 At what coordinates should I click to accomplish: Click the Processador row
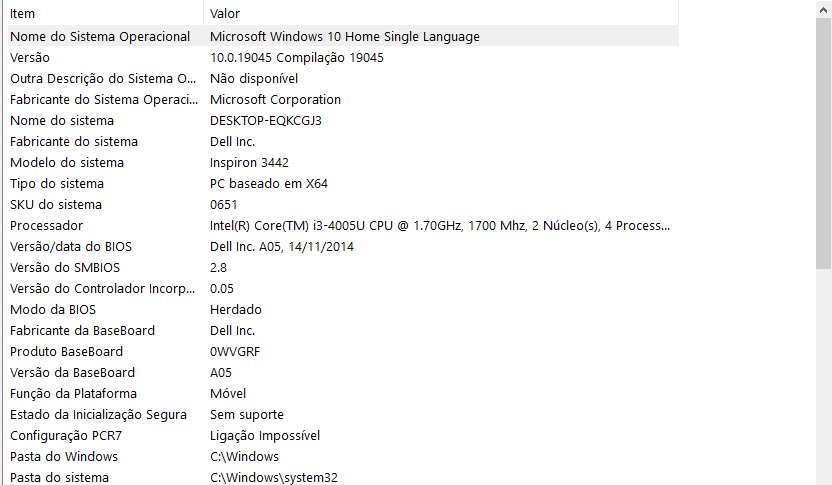click(100, 226)
